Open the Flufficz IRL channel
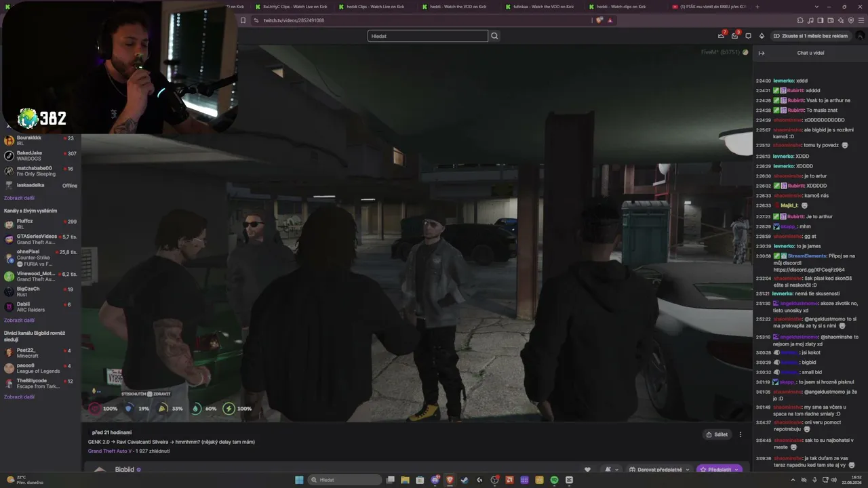Viewport: 868px width, 488px height. [41, 224]
